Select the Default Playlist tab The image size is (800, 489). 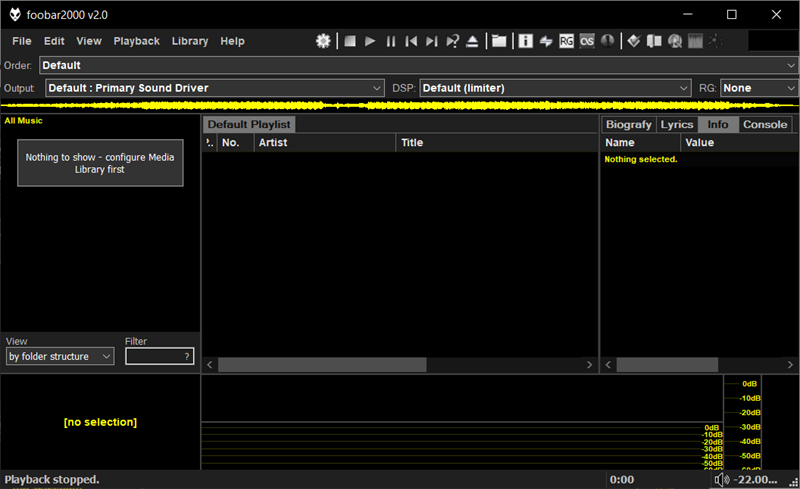click(249, 125)
